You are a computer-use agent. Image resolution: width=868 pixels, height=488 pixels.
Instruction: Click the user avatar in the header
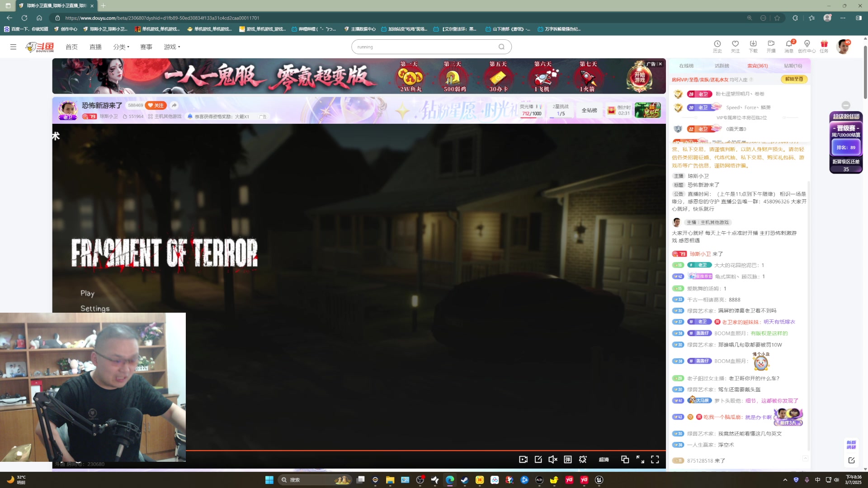(x=843, y=47)
